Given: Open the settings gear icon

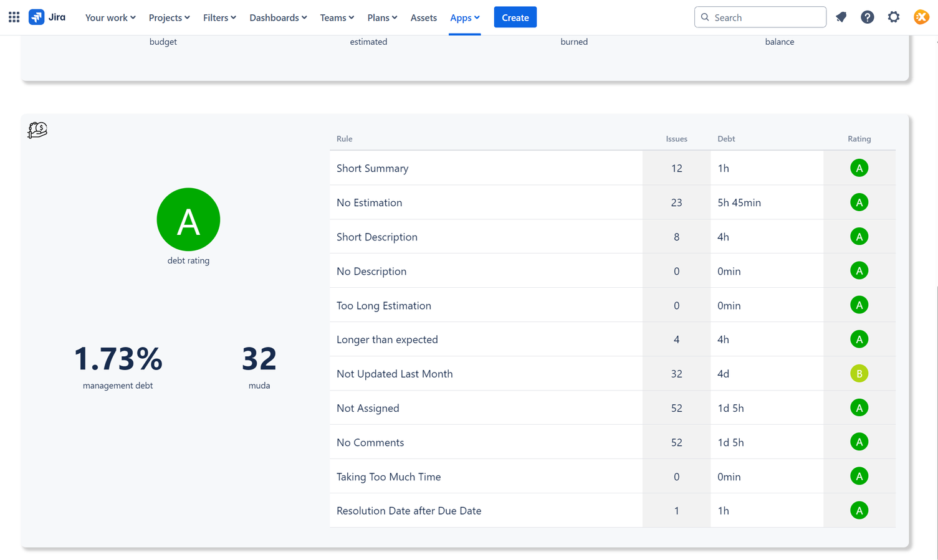Looking at the screenshot, I should (893, 17).
